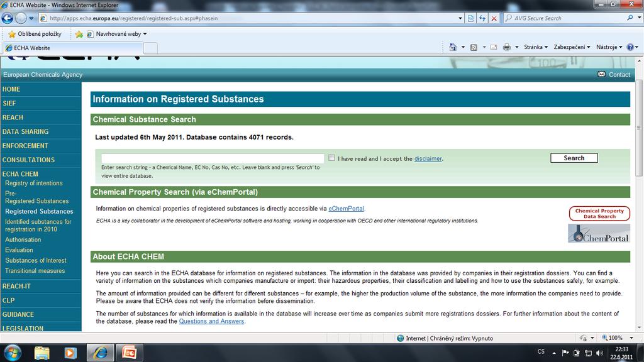Click the Windows Start orb
Screen dimensions: 644x362
(13, 353)
